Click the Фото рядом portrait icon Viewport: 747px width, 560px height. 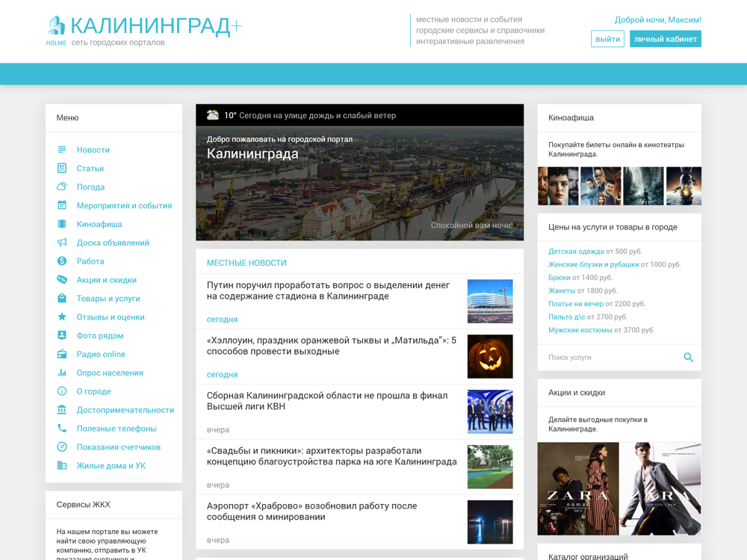pyautogui.click(x=62, y=335)
